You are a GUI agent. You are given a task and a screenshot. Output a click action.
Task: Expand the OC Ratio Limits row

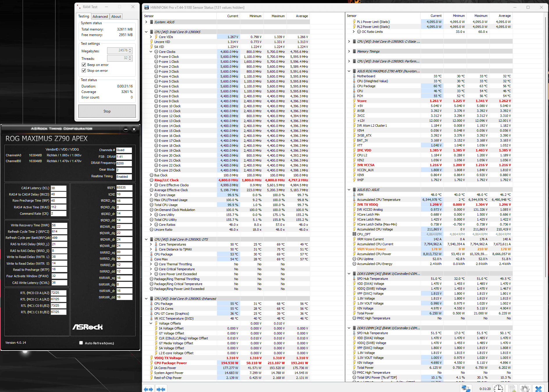click(x=354, y=32)
